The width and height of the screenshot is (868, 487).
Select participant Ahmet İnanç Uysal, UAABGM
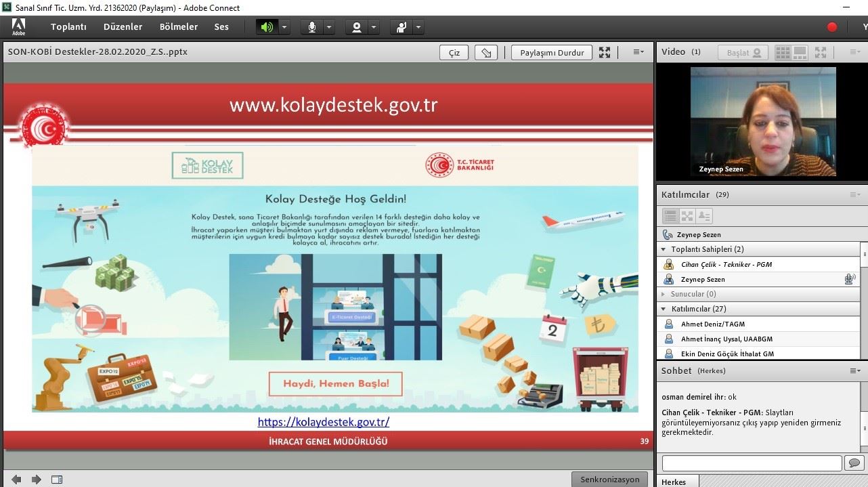click(758, 339)
